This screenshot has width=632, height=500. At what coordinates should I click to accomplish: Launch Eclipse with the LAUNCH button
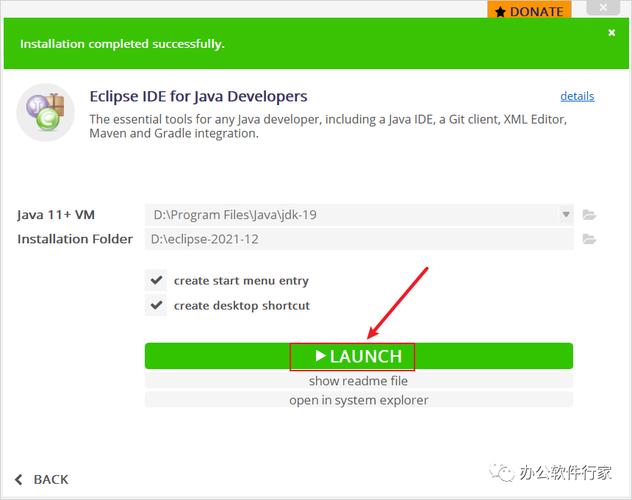tap(359, 356)
